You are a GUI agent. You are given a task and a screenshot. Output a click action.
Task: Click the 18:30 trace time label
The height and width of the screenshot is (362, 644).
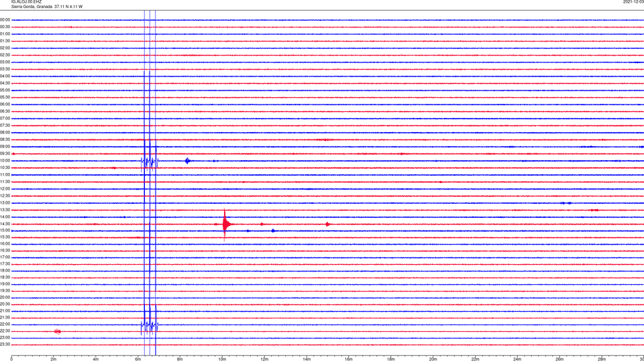click(x=5, y=278)
